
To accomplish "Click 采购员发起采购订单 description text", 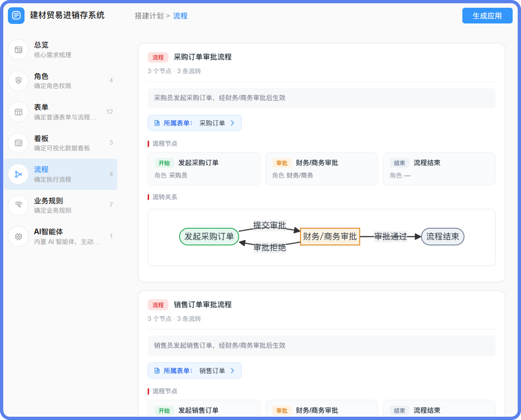I will [x=220, y=98].
